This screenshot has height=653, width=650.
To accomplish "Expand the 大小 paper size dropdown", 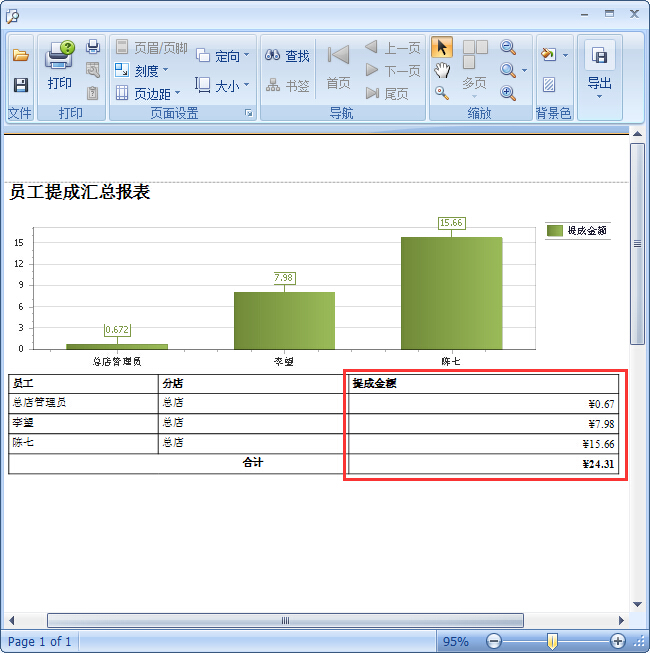I will 222,86.
